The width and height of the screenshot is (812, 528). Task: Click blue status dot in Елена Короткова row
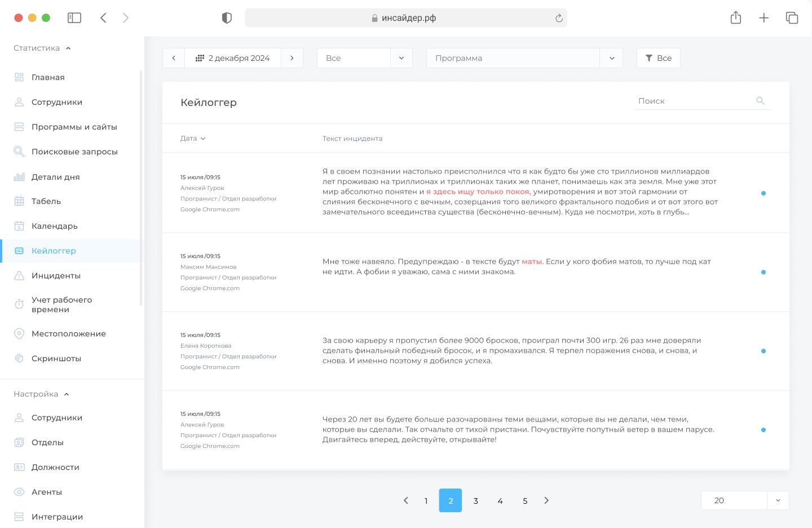pyautogui.click(x=764, y=351)
